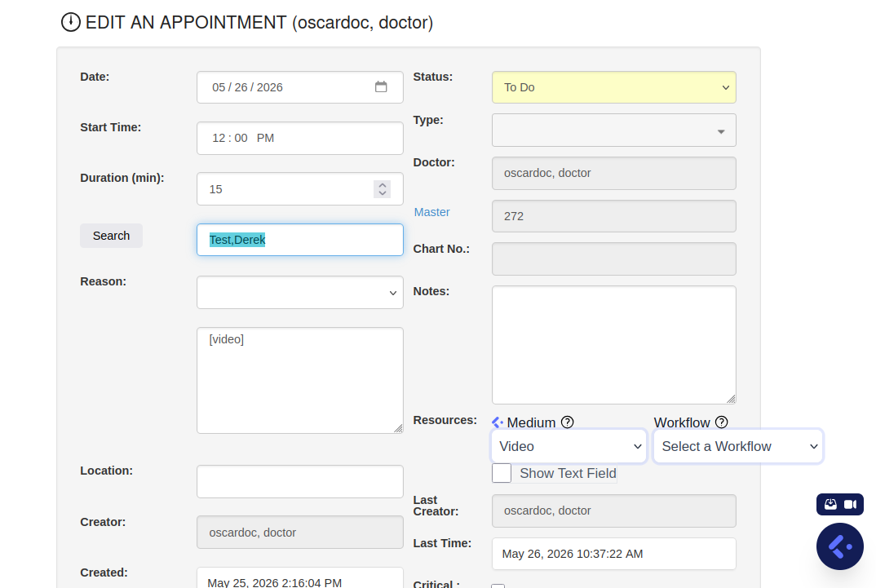
Task: Click the Created field showing May 25, 2026
Action: [x=300, y=578]
